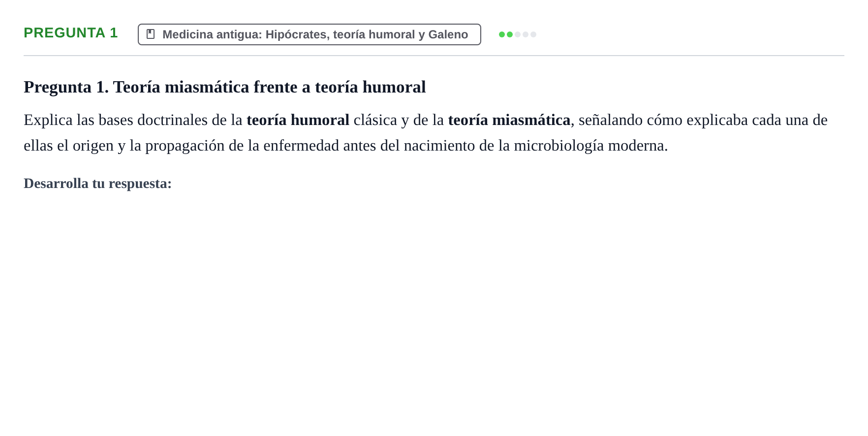Click the bold words teoría miasmática in paragraph
The width and height of the screenshot is (868, 436).
click(509, 120)
